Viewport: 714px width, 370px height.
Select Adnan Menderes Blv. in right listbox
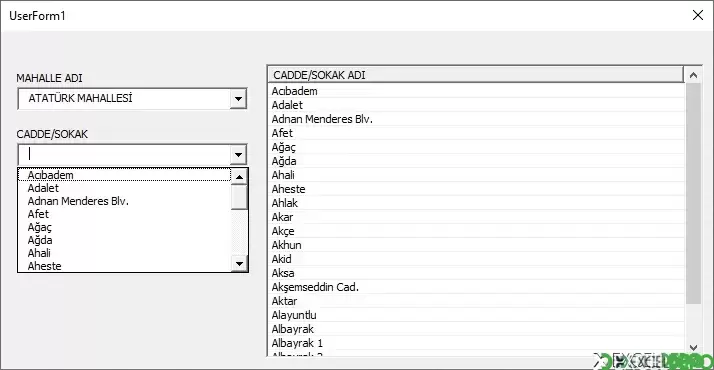477,119
